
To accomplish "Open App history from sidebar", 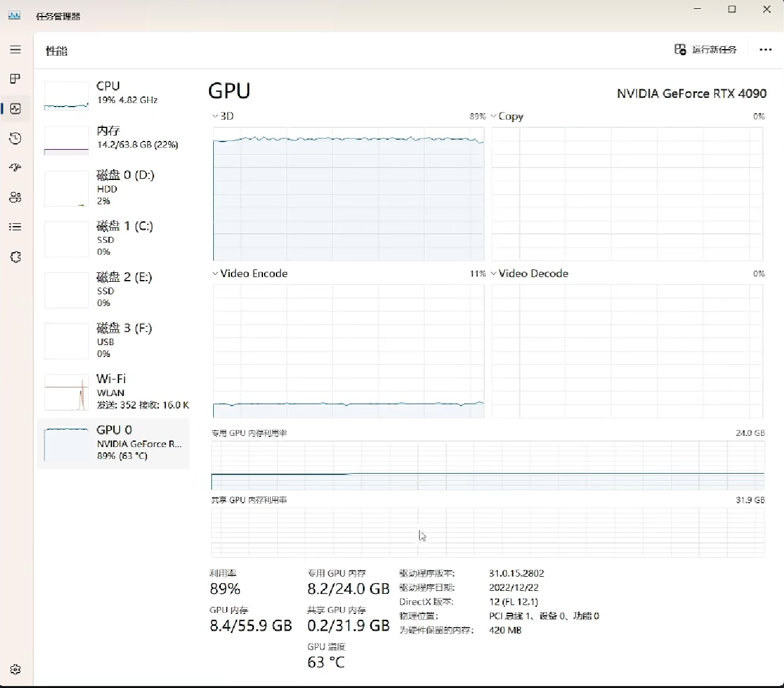I will (x=15, y=139).
